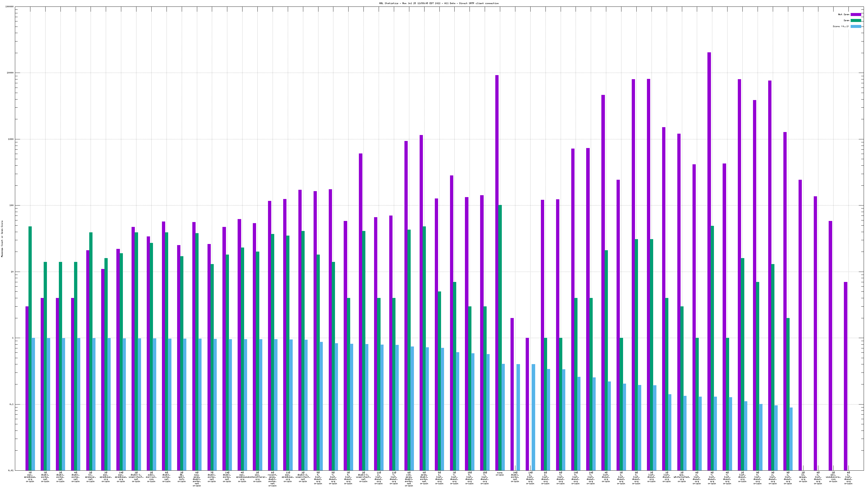Screen dimensions: 868x488
Task: Click the green Spam bar above 'none origin'
Action: [x=500, y=337]
